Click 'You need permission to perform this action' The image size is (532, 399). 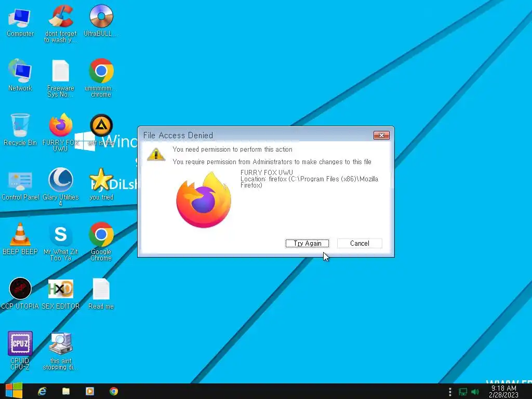coord(232,149)
